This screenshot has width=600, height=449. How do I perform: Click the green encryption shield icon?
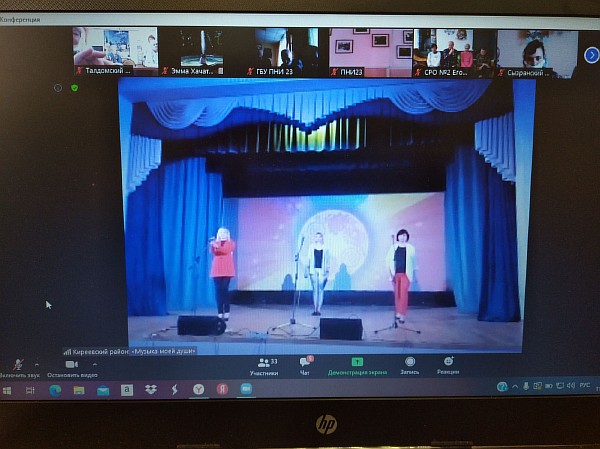(x=75, y=88)
